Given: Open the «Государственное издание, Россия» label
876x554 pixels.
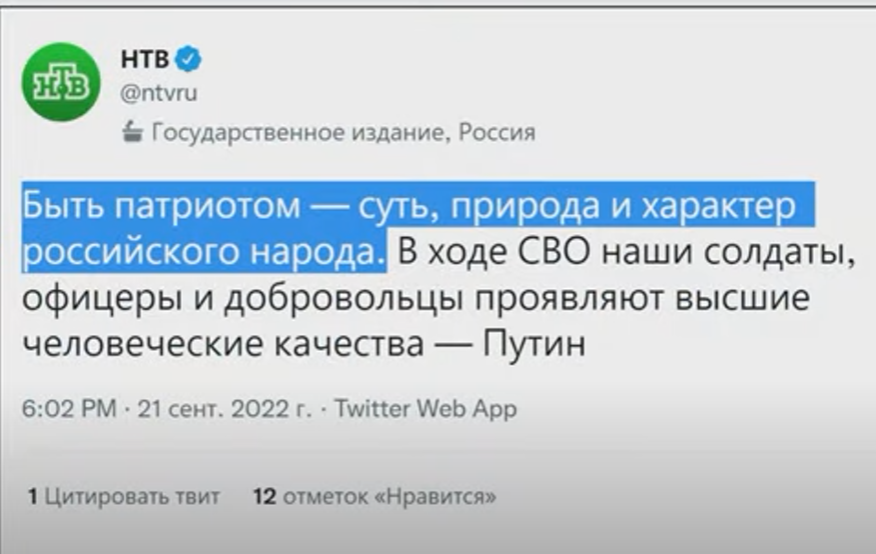Looking at the screenshot, I should pyautogui.click(x=342, y=131).
